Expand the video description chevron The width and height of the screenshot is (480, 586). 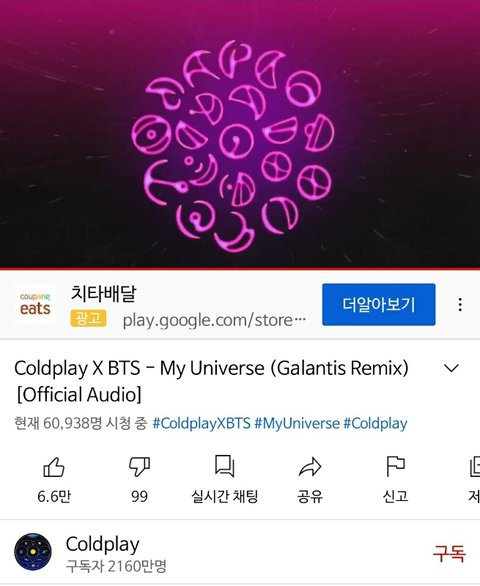pos(451,368)
